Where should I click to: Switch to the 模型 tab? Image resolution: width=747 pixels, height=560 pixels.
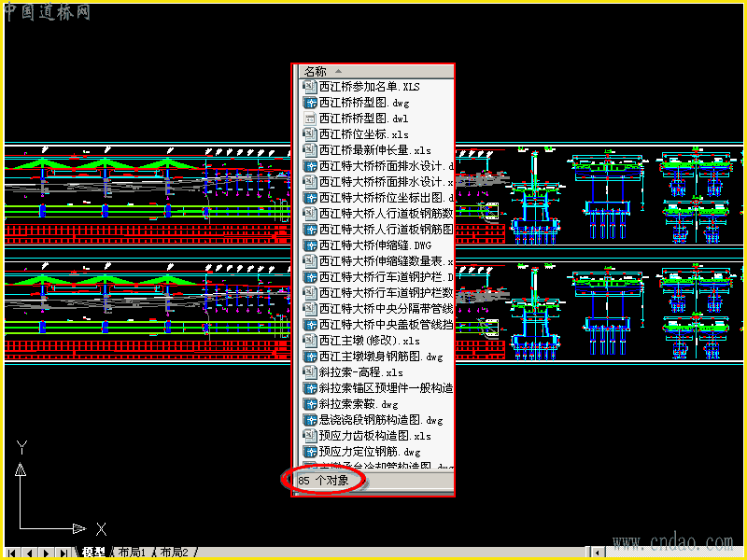click(x=93, y=553)
